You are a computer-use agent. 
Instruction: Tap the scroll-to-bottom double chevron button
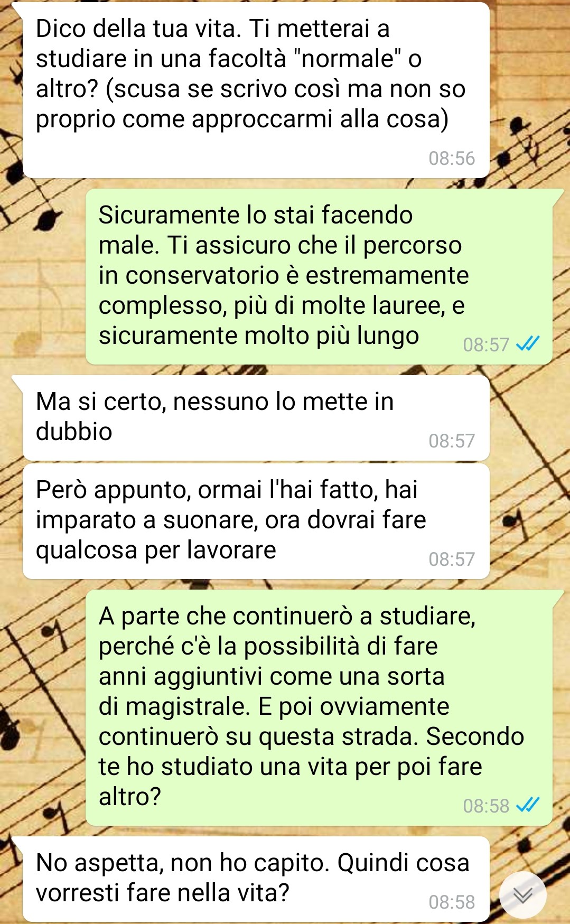pyautogui.click(x=522, y=895)
